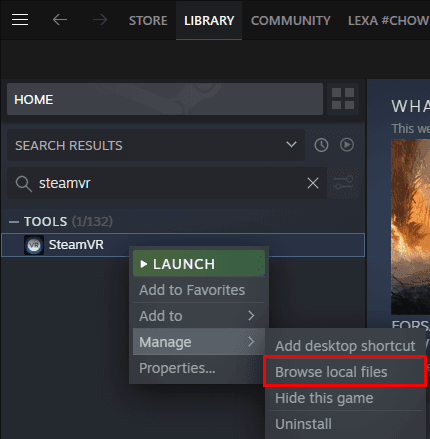This screenshot has height=439, width=430.
Task: Launch SteamVR from context menu
Action: [x=199, y=264]
